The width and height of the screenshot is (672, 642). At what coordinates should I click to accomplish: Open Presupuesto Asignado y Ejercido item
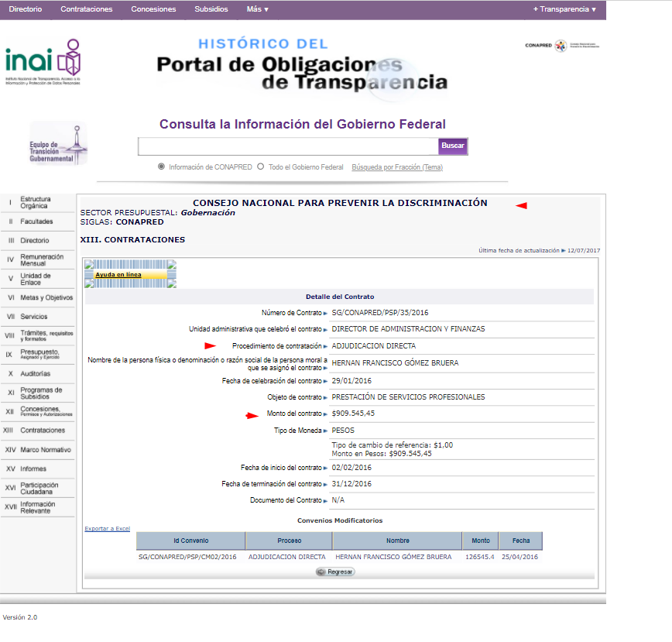pos(38,355)
